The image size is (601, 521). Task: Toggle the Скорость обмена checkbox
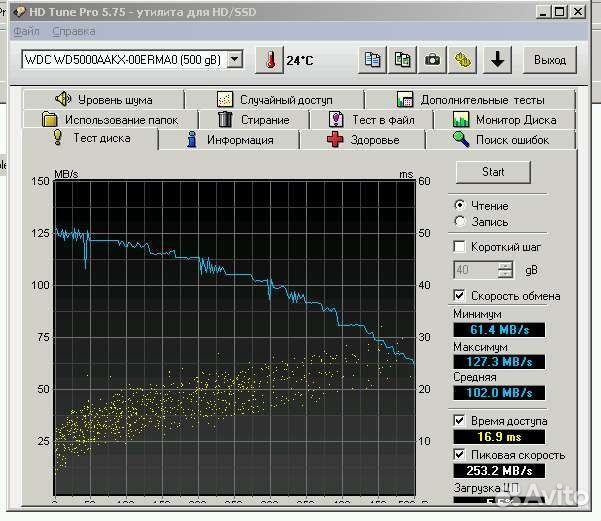click(460, 296)
